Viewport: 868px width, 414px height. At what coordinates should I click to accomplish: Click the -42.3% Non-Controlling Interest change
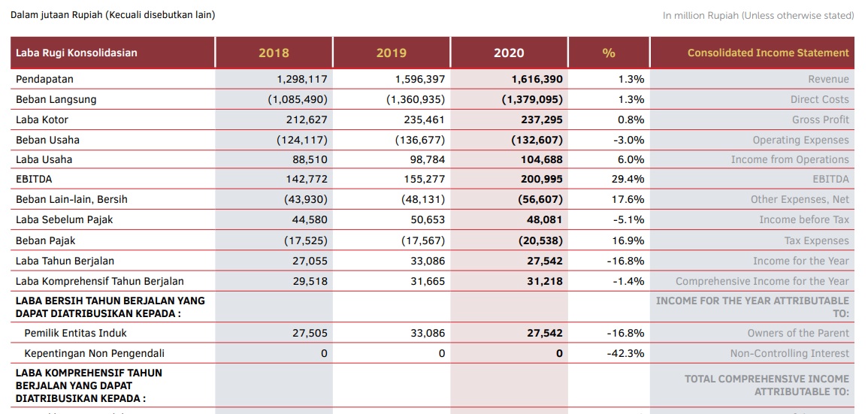point(626,353)
